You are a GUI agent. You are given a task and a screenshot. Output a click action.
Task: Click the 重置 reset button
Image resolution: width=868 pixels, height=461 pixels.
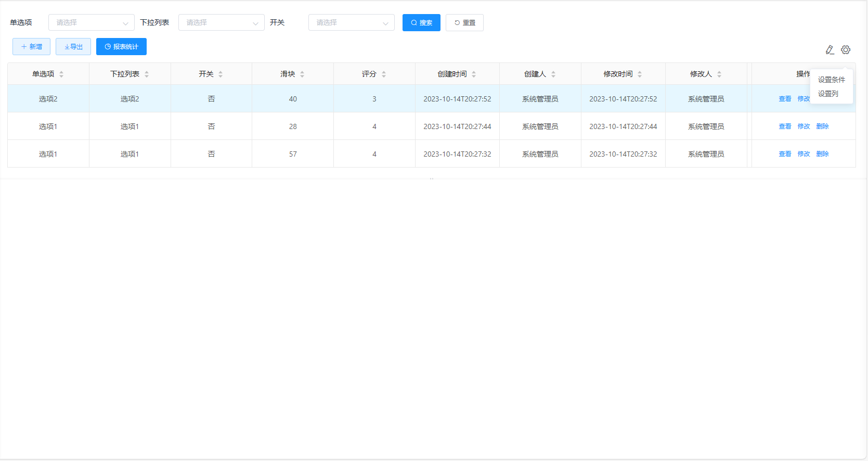464,22
